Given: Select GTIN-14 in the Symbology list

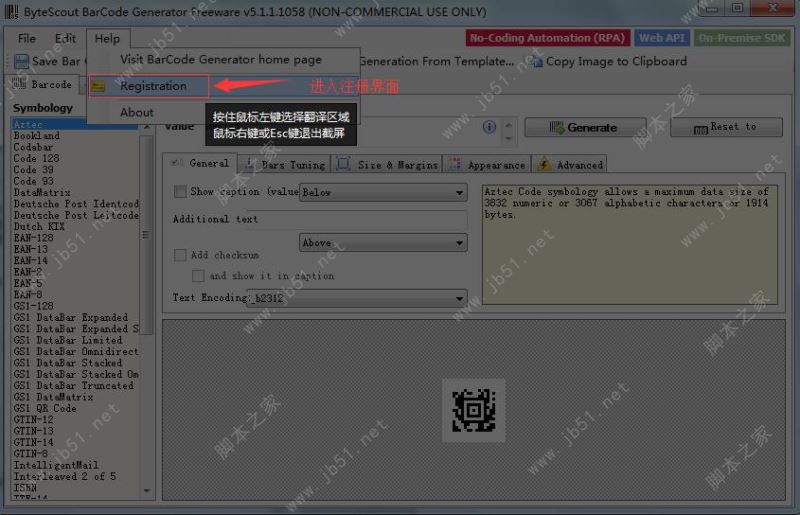Looking at the screenshot, I should click(x=33, y=443).
